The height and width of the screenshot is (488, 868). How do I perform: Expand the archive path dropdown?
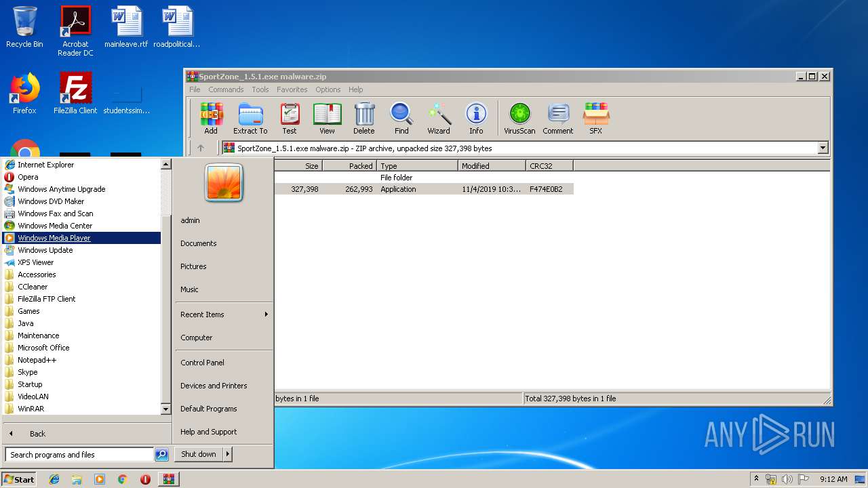[823, 148]
